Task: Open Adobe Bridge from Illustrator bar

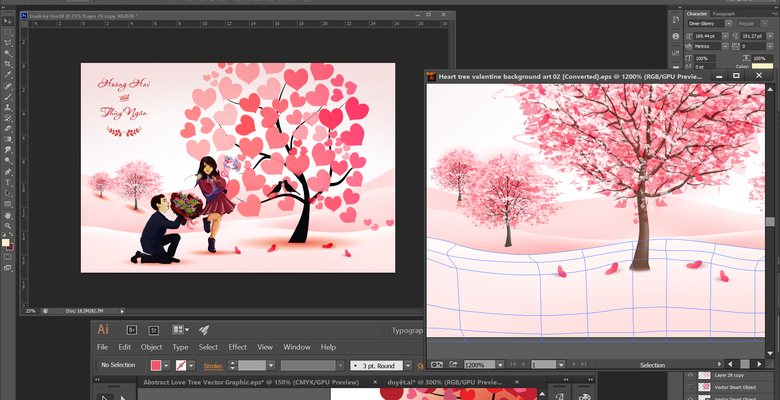Action: 132,329
